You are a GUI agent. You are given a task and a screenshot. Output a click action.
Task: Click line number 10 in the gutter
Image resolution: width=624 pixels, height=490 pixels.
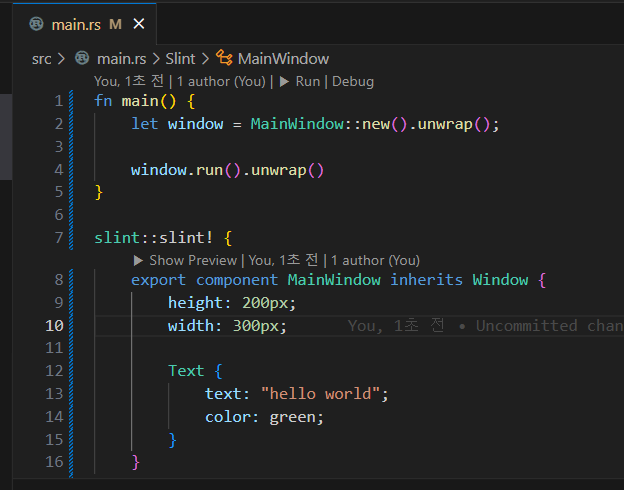(53, 326)
